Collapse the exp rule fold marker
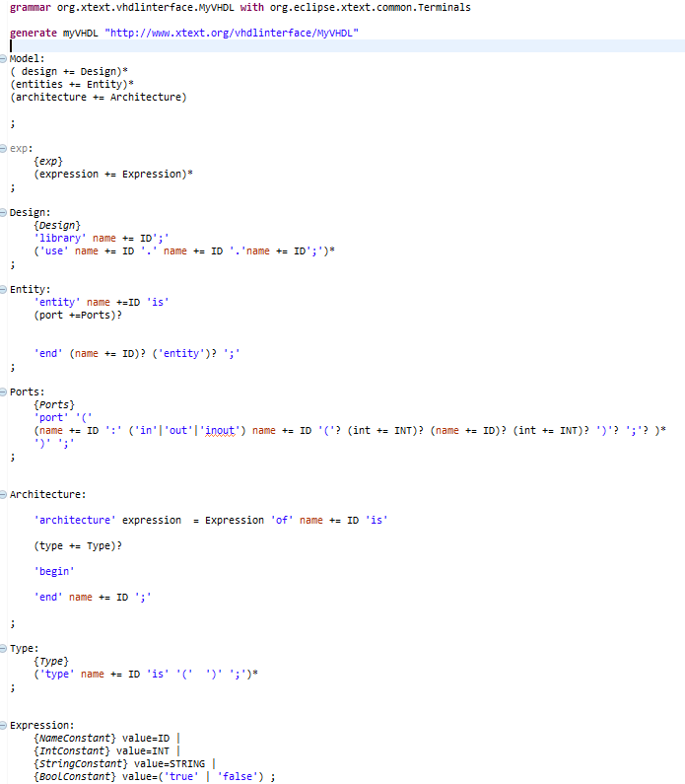685x784 pixels. point(3,149)
